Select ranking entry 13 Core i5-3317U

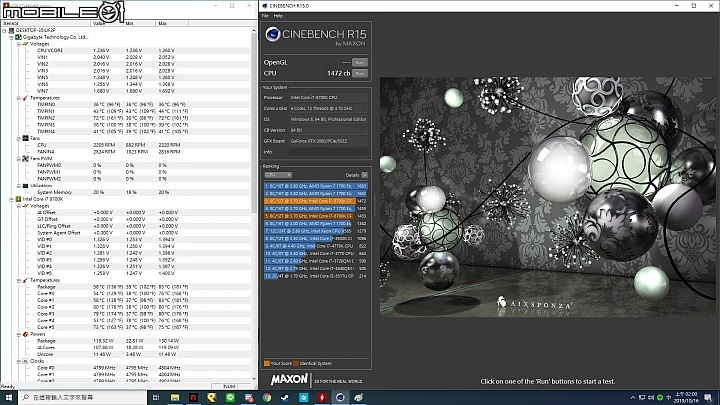315,276
